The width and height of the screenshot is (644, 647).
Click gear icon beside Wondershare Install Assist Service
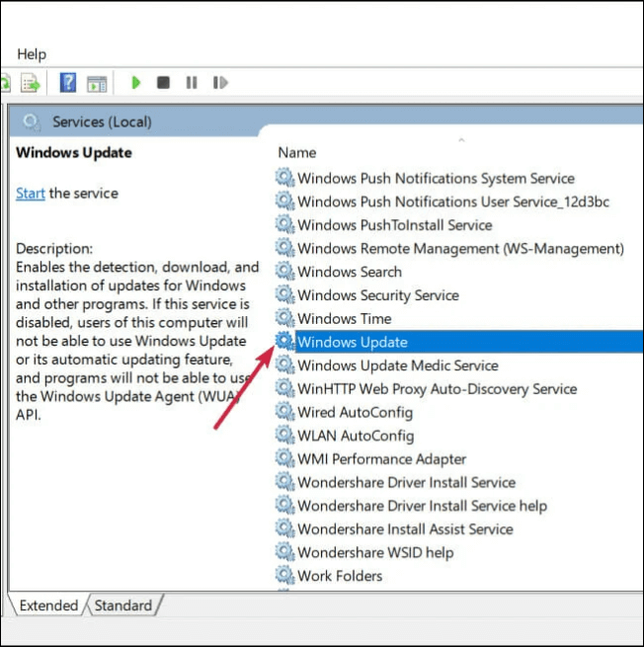[x=285, y=528]
